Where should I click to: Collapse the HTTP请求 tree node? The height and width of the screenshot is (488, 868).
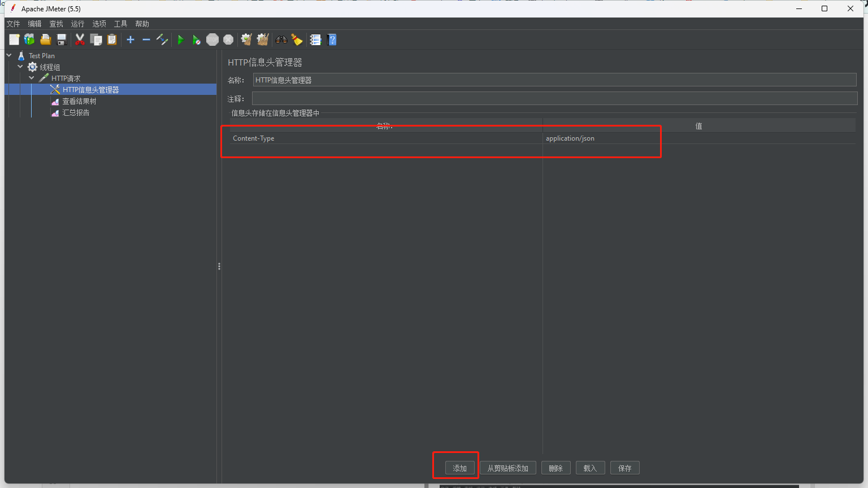pyautogui.click(x=32, y=78)
